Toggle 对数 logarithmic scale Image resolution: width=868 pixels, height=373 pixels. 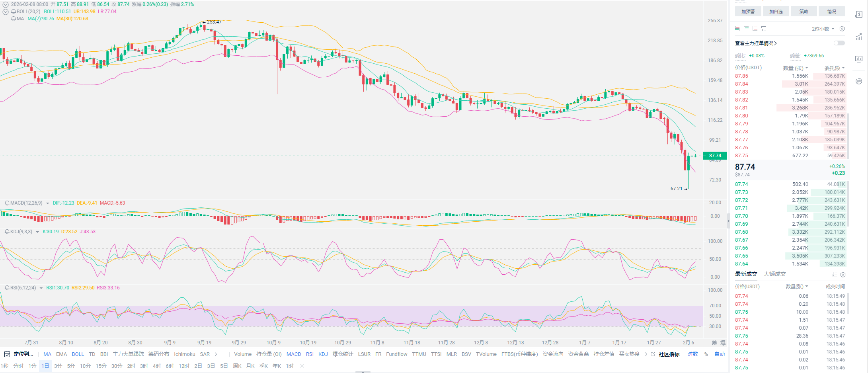(x=692, y=354)
